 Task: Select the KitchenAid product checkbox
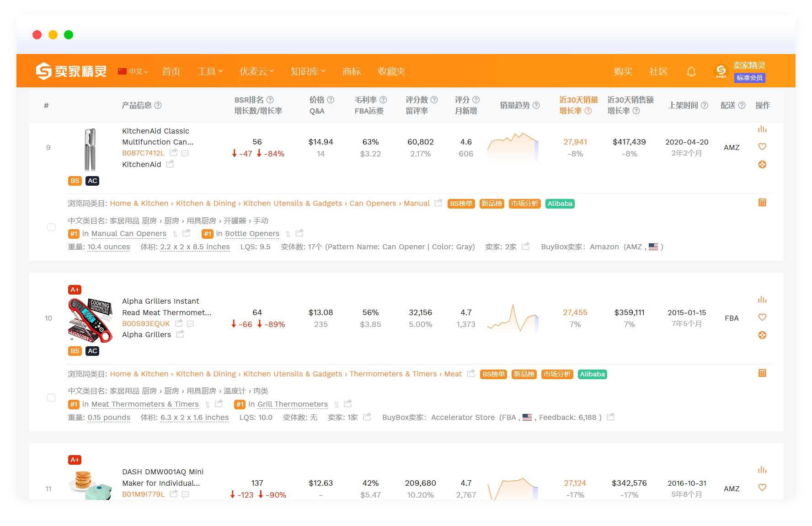pyautogui.click(x=51, y=227)
